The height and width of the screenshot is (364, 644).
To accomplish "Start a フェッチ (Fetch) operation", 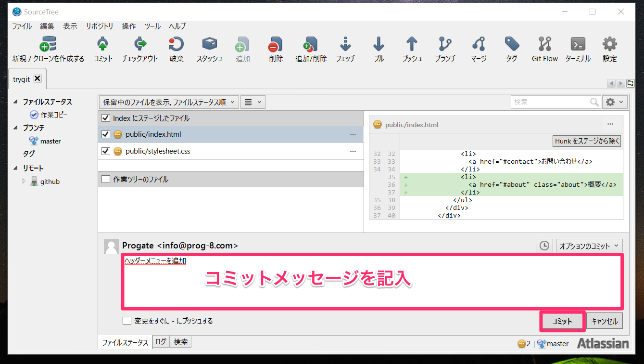I will (x=345, y=48).
